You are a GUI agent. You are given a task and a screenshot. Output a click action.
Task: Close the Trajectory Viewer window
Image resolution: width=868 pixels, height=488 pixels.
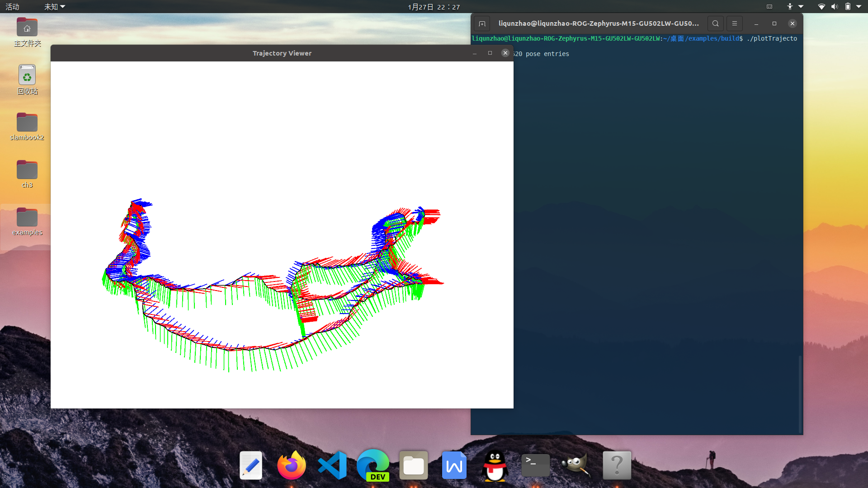[x=505, y=53]
